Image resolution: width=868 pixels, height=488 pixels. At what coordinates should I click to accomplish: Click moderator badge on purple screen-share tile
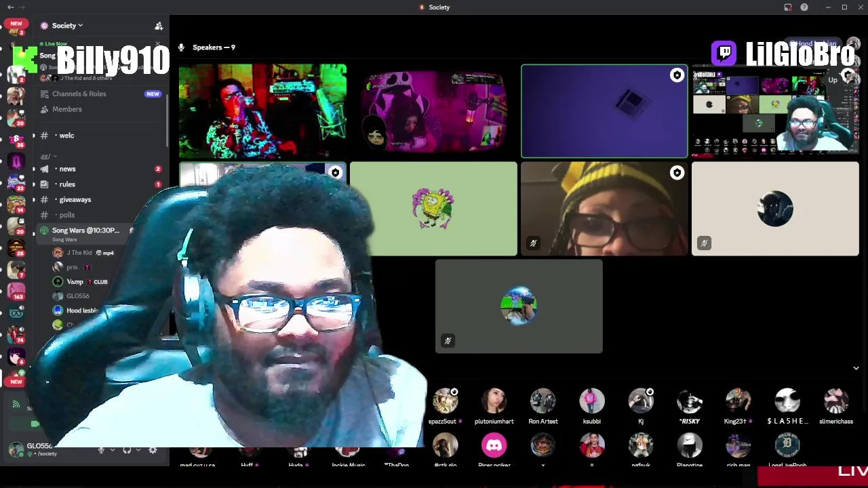coord(677,75)
